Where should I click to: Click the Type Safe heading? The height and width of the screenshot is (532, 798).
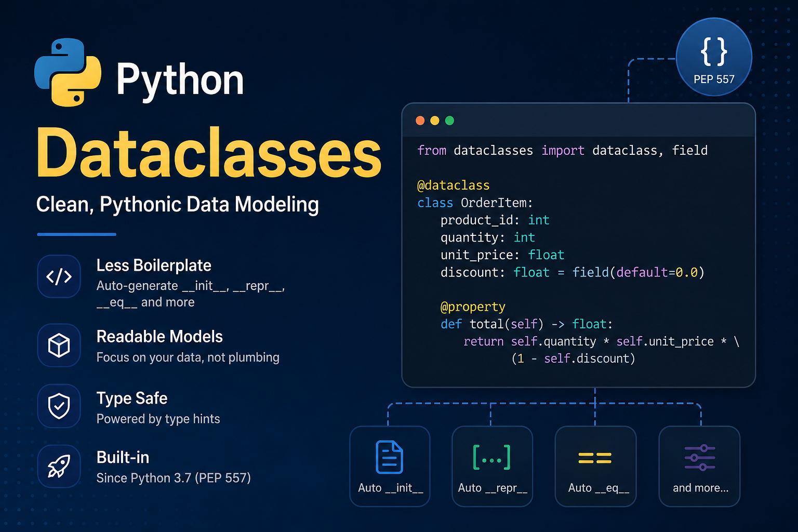coord(132,398)
